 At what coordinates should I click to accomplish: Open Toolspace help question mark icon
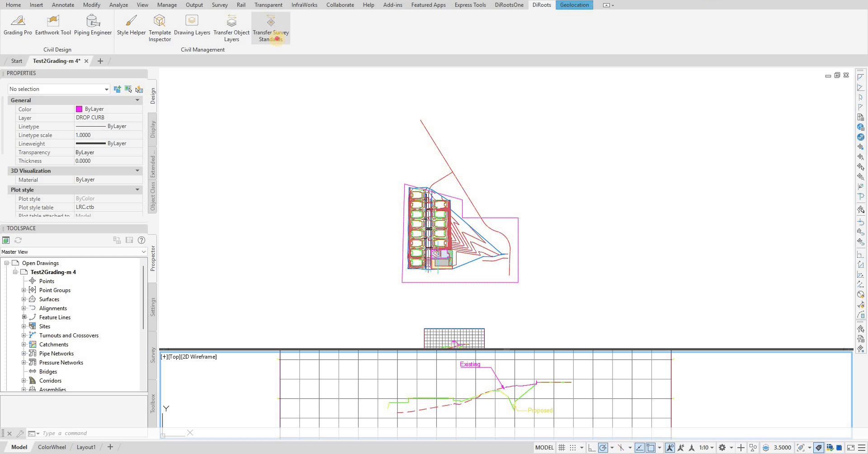pyautogui.click(x=142, y=240)
